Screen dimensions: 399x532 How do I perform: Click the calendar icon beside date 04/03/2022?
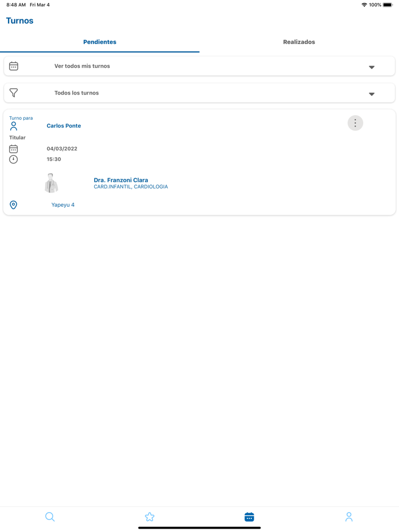pyautogui.click(x=14, y=148)
